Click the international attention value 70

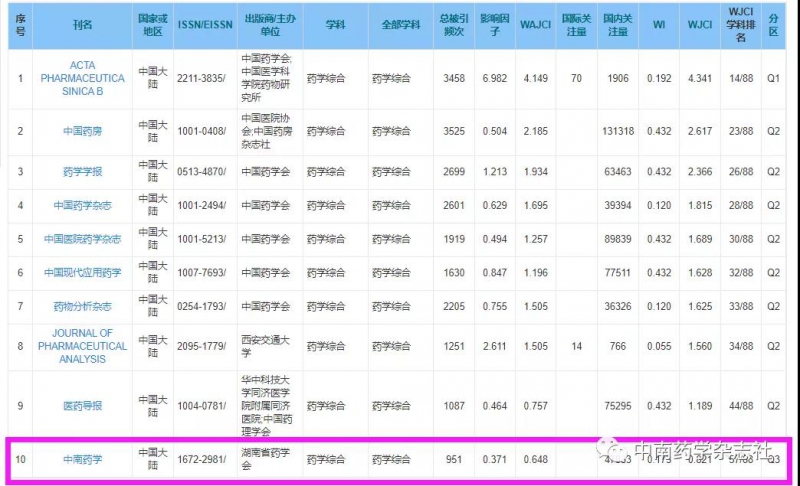[x=577, y=78]
